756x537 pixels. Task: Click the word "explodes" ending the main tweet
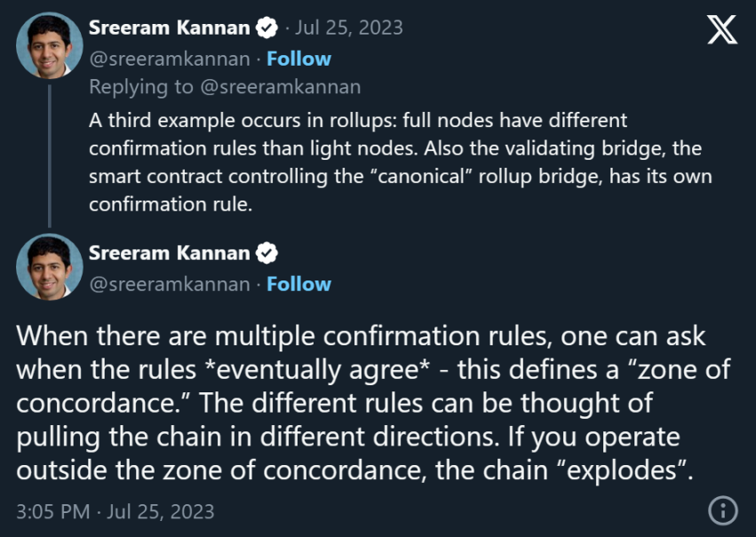click(640, 470)
